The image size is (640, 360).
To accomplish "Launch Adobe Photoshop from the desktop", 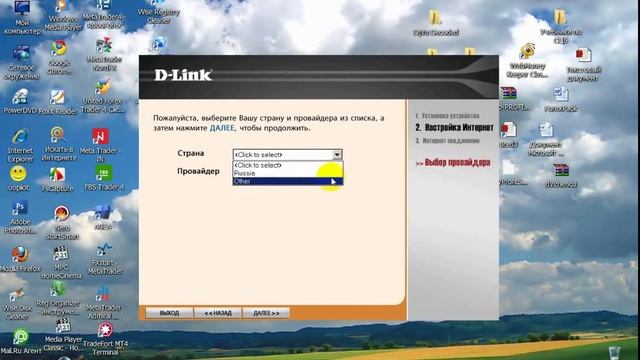I will [x=20, y=216].
